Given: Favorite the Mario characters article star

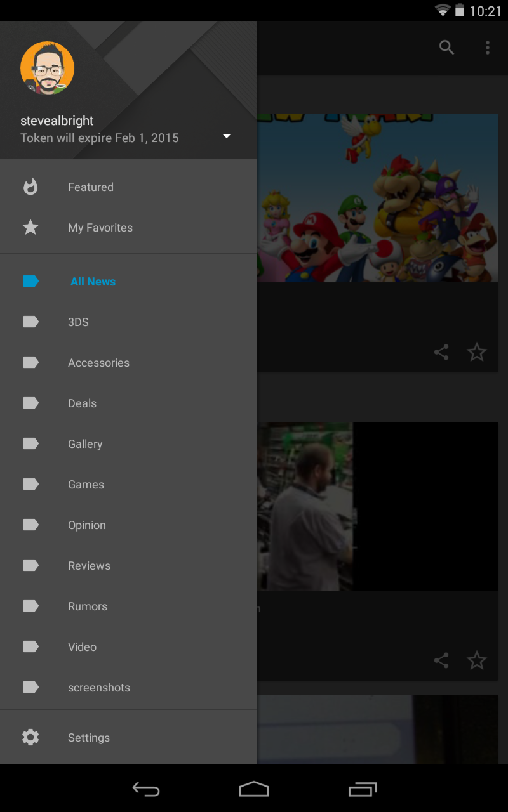Looking at the screenshot, I should click(477, 352).
